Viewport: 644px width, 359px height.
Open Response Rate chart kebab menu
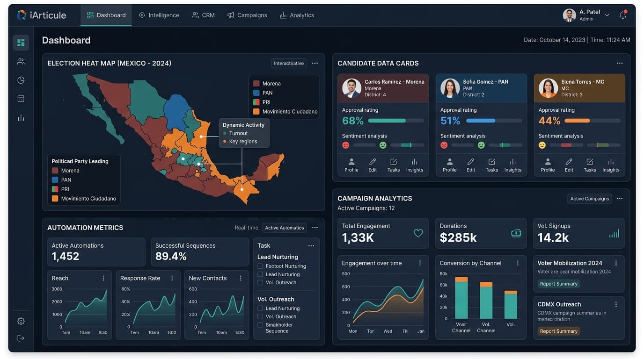172,278
